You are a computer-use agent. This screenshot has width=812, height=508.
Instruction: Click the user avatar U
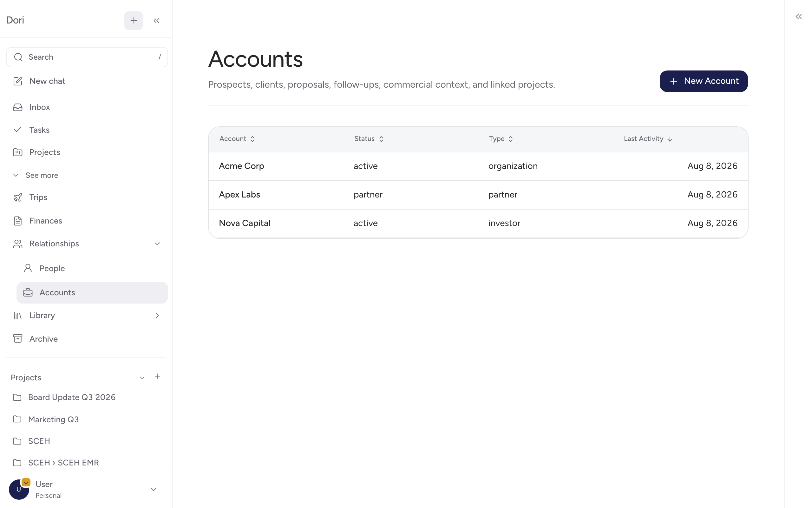pyautogui.click(x=19, y=490)
